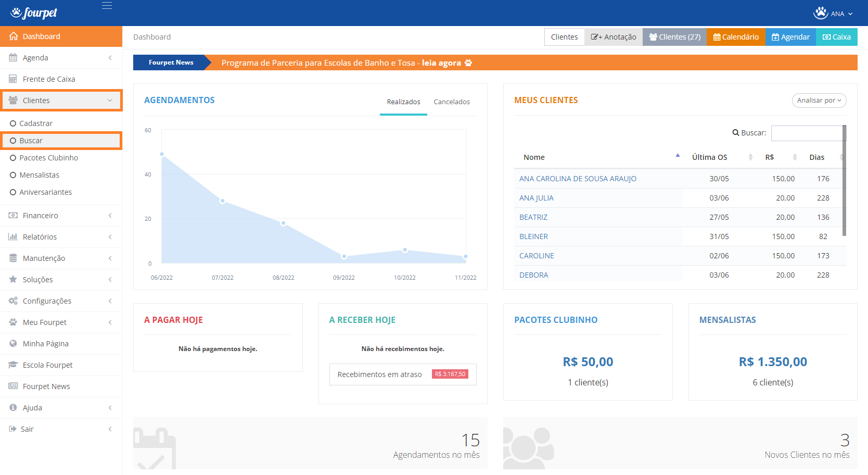Expand the Financeiro menu chevron
This screenshot has height=475, width=868.
(110, 216)
